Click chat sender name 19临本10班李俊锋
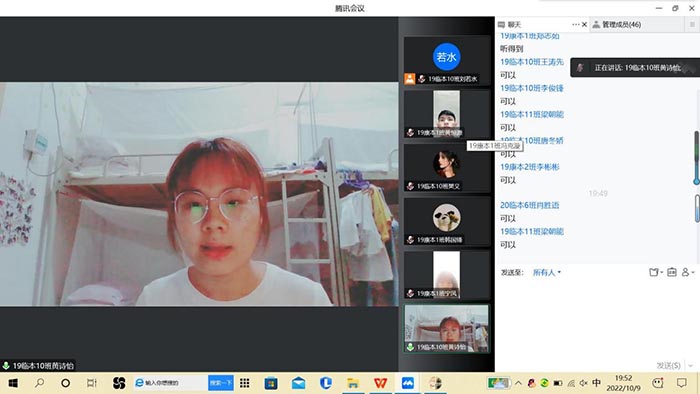The image size is (700, 394). (x=532, y=88)
